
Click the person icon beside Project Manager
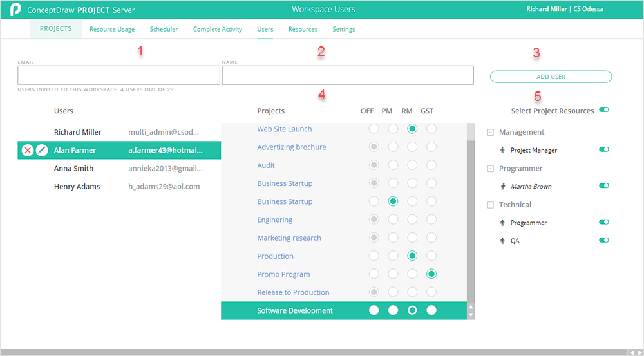click(x=502, y=150)
